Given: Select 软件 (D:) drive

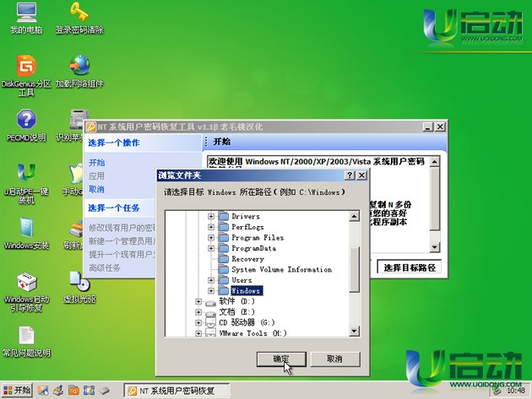Looking at the screenshot, I should pos(236,301).
